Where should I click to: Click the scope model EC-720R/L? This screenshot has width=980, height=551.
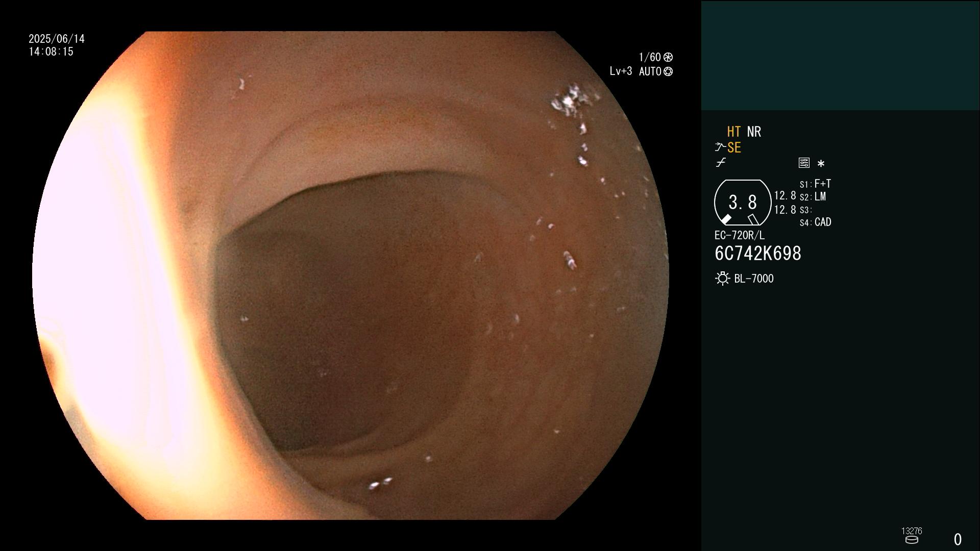pos(740,236)
